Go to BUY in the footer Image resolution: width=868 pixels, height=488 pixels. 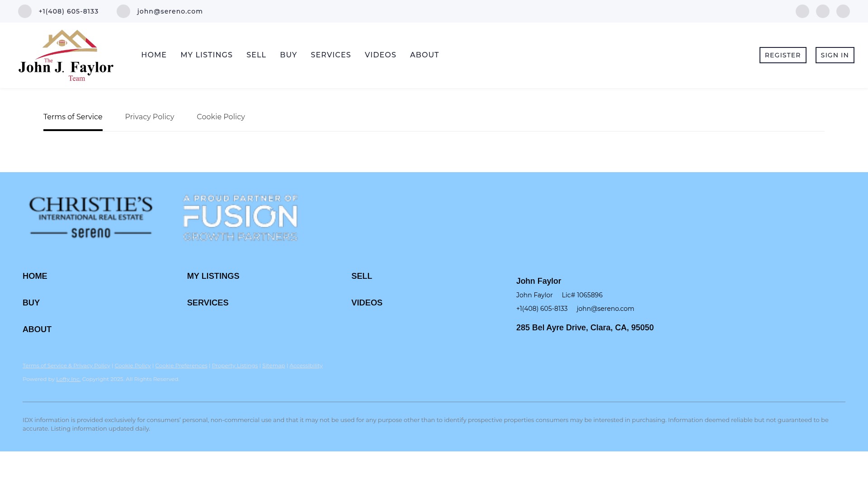pyautogui.click(x=31, y=303)
